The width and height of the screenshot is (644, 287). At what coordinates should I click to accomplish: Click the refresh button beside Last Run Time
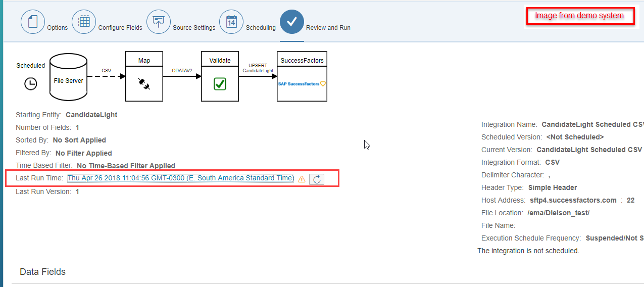click(x=317, y=179)
